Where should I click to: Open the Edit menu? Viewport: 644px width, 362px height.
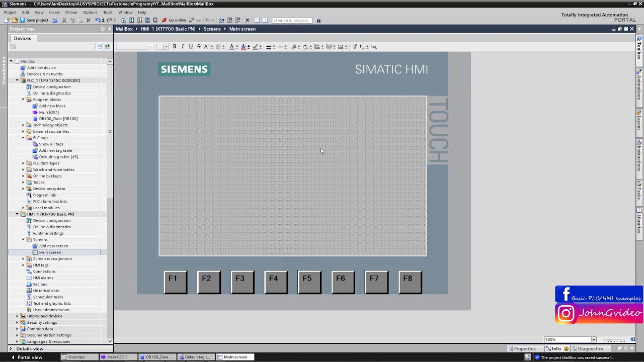[x=25, y=12]
